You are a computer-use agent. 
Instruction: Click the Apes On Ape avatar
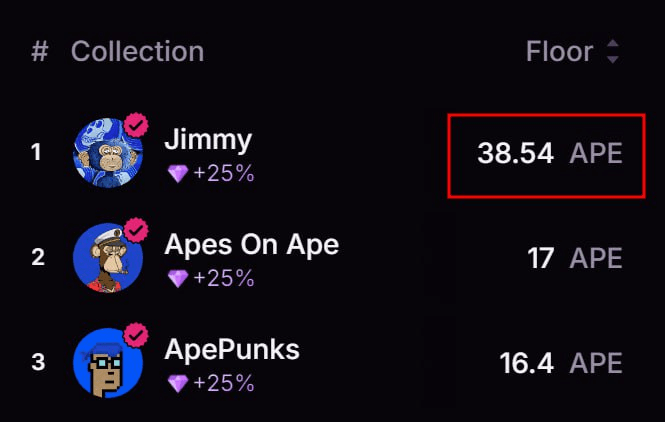(x=107, y=258)
